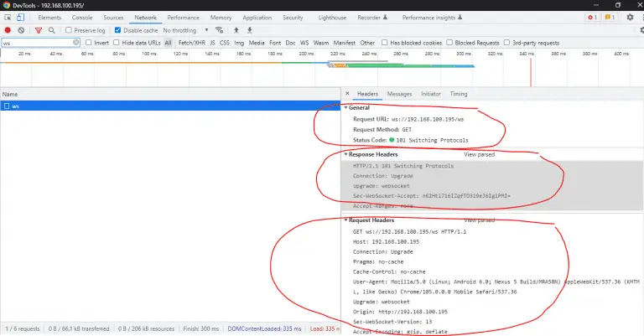The width and height of the screenshot is (644, 336).
Task: Click the ws filter text field
Action: pyautogui.click(x=38, y=43)
